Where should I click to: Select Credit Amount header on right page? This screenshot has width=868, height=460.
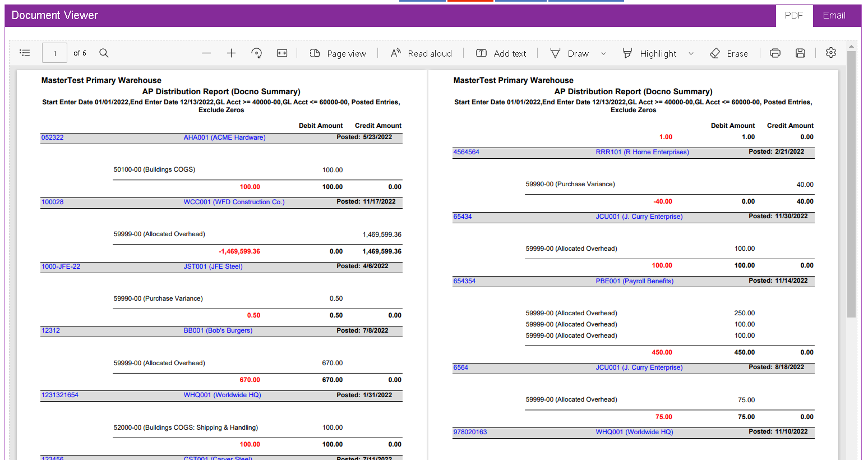(x=790, y=126)
